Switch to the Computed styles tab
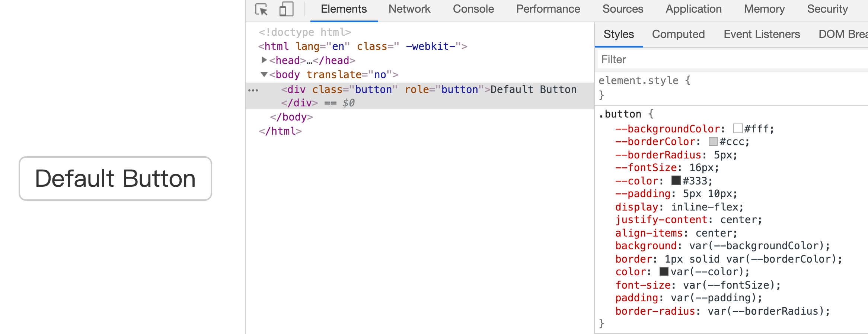This screenshot has width=868, height=334. click(678, 34)
